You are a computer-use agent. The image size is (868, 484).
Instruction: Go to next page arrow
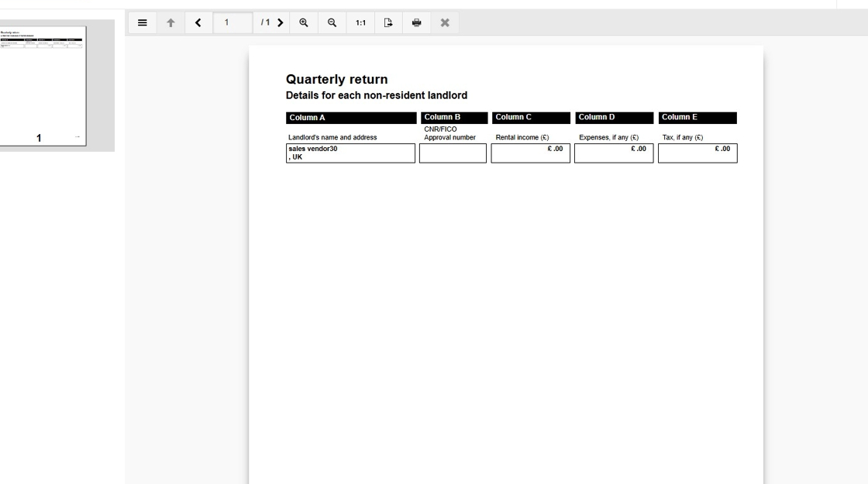(281, 22)
